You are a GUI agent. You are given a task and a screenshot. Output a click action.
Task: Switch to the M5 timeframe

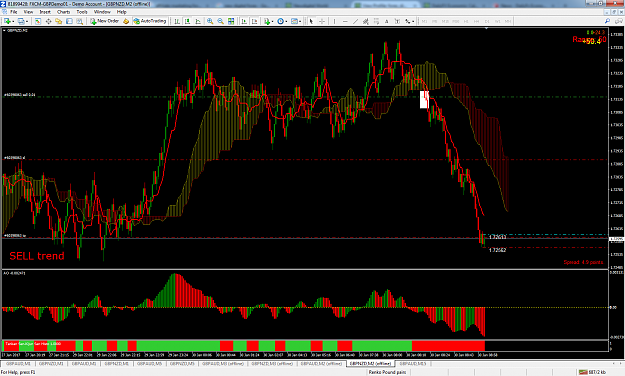coord(434,21)
